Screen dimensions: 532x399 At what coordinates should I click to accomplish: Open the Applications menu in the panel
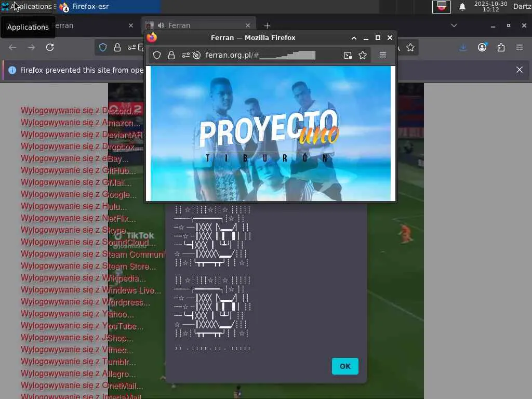[26, 6]
